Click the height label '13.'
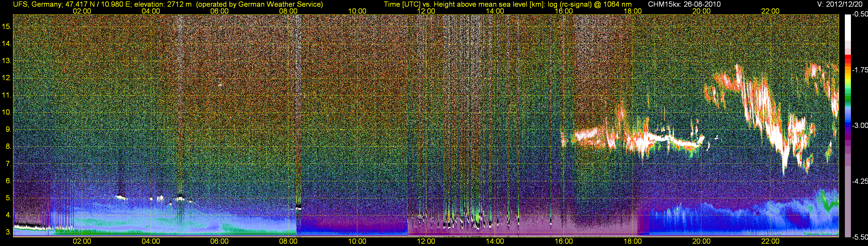 tap(7, 61)
